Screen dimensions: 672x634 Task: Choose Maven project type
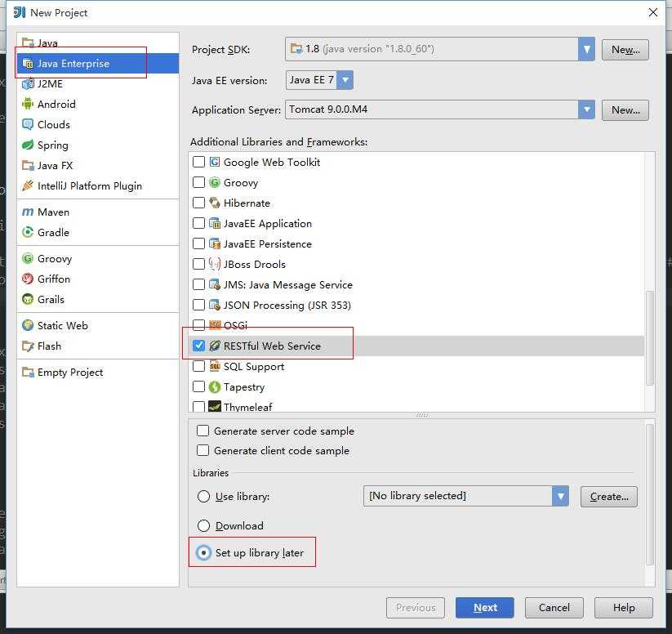pyautogui.click(x=98, y=212)
